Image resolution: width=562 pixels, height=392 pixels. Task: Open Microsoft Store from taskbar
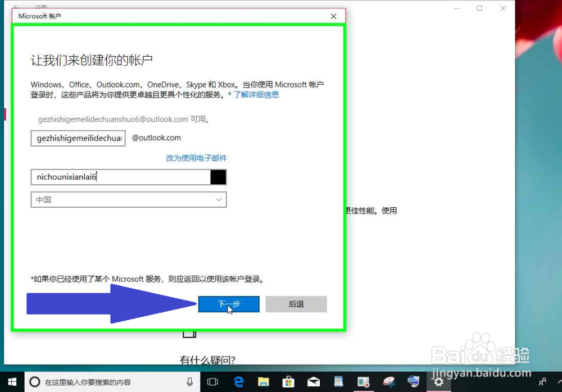click(x=288, y=382)
